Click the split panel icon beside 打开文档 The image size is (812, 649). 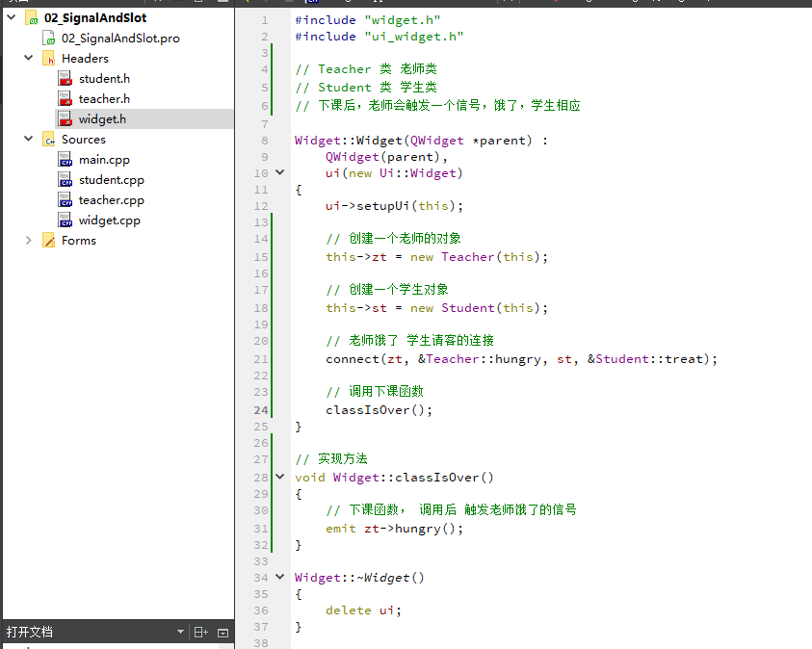(x=201, y=632)
